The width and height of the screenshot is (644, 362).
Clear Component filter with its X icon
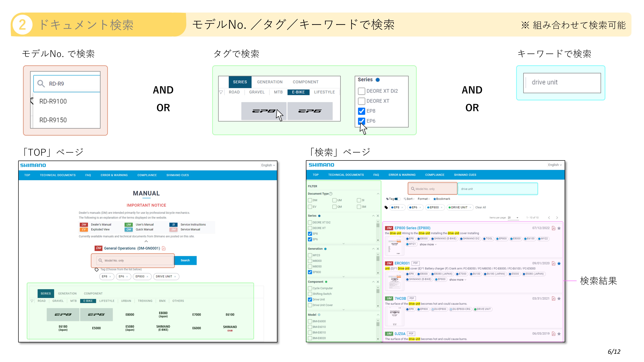coord(378,282)
